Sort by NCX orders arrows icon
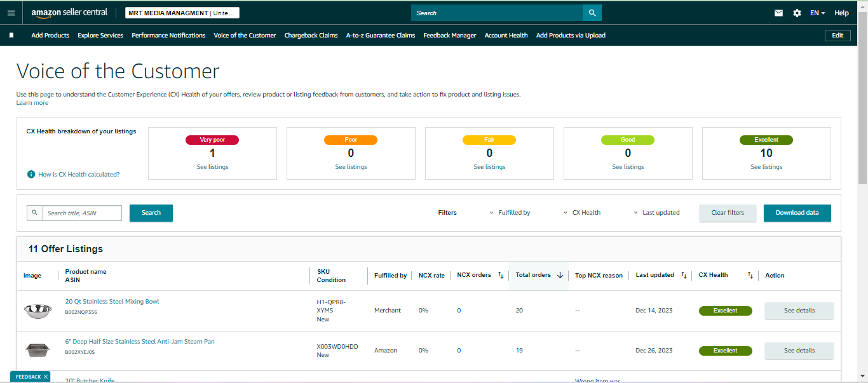868x383 pixels. [501, 275]
